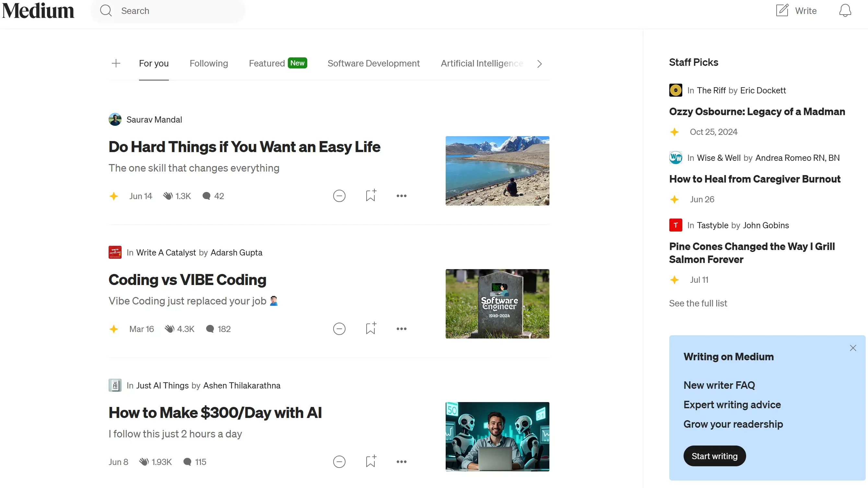Switch to the Following tab

pyautogui.click(x=209, y=63)
